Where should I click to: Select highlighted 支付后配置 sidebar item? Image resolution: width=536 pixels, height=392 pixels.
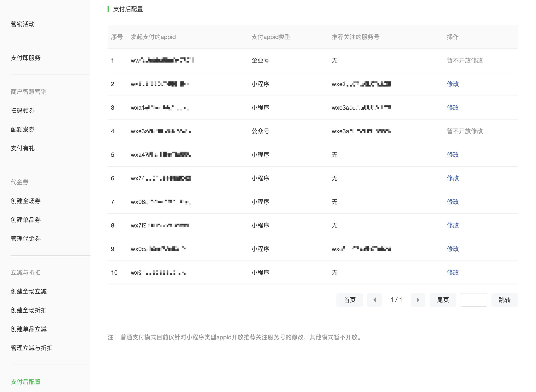click(26, 382)
